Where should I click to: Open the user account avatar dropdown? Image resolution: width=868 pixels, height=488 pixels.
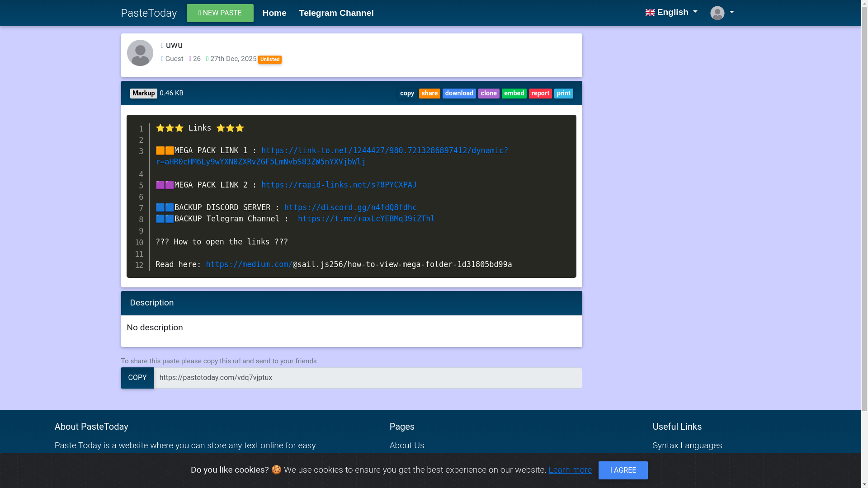(722, 13)
